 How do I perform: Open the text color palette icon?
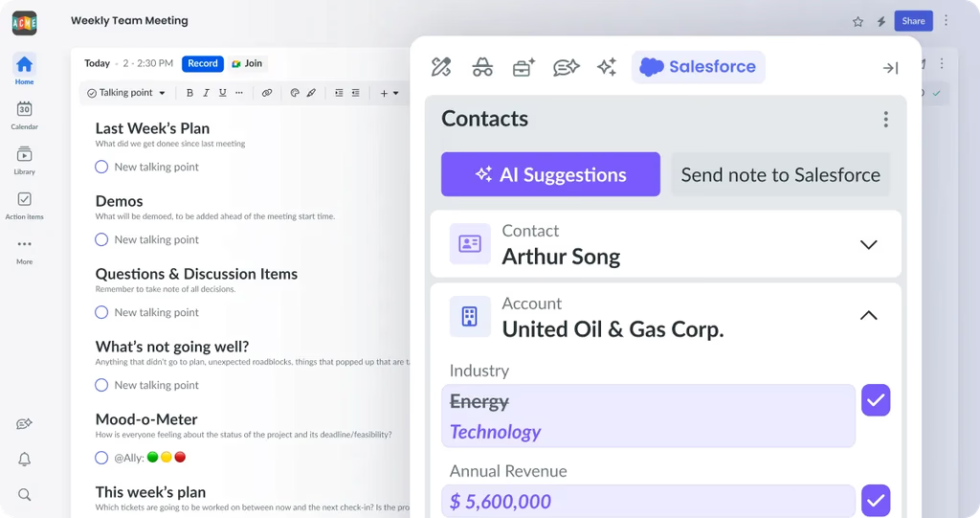(295, 93)
